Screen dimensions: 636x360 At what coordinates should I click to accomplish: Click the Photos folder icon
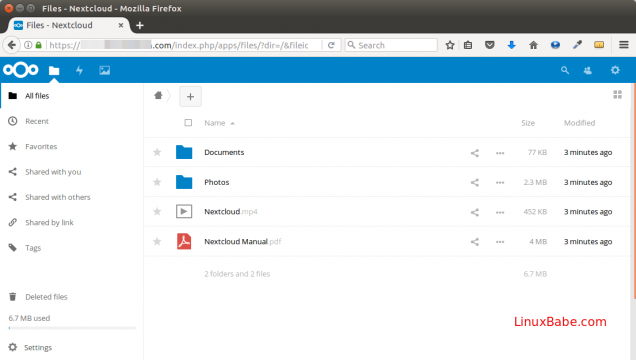coord(184,182)
